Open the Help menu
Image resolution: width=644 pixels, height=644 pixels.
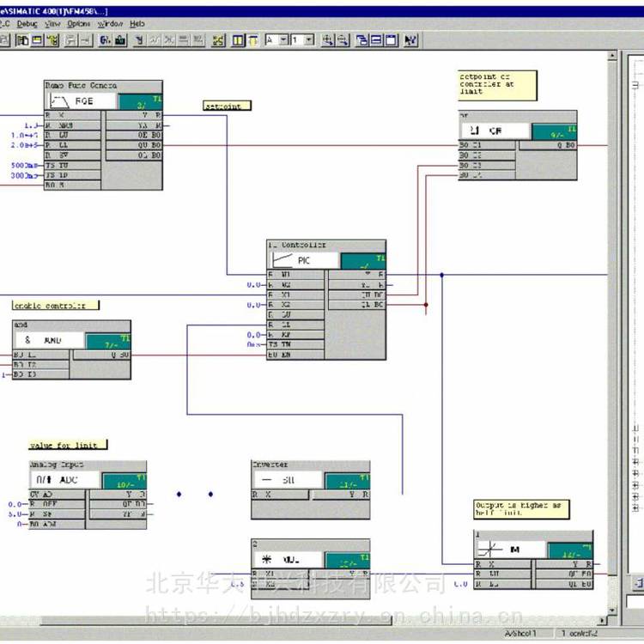click(137, 24)
